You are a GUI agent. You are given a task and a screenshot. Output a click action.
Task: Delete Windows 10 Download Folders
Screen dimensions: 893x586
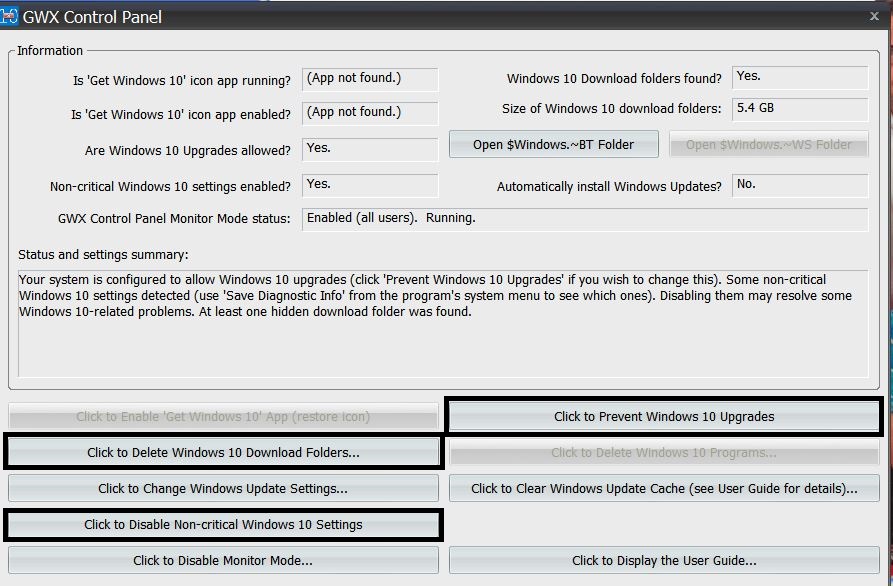point(223,452)
